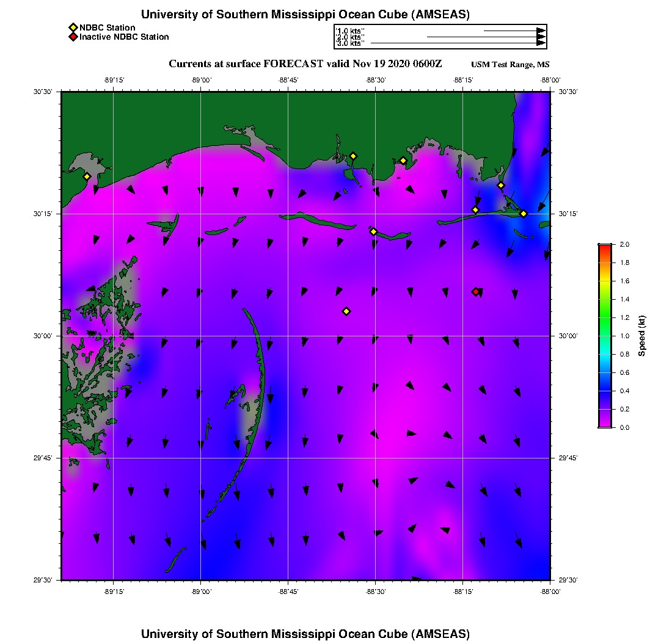Click the bottom Ocean Cube (AMSEAS) footer title
672x641 pixels.
point(305,634)
